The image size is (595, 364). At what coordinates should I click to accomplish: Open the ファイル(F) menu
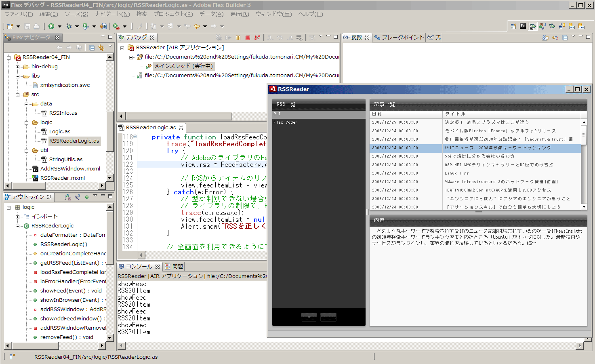click(x=19, y=14)
